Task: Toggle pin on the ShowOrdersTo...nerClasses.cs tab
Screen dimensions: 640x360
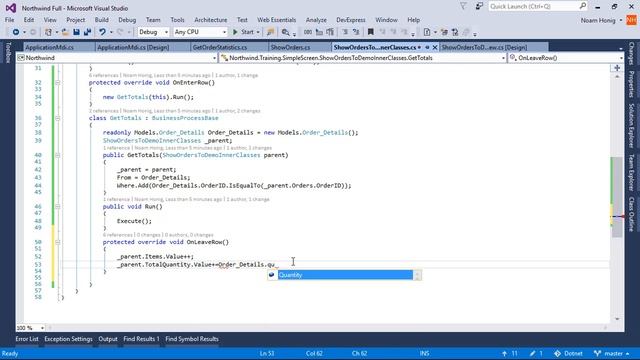Action: tap(427, 47)
